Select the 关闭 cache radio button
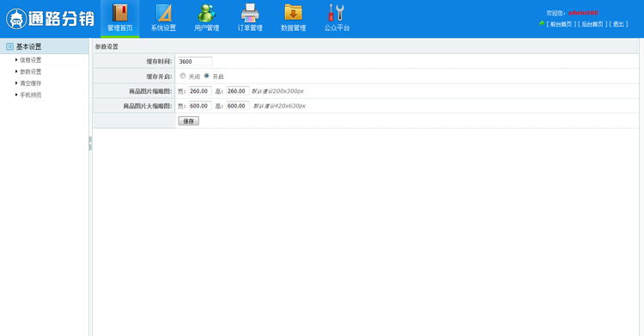644x336 pixels. point(183,76)
